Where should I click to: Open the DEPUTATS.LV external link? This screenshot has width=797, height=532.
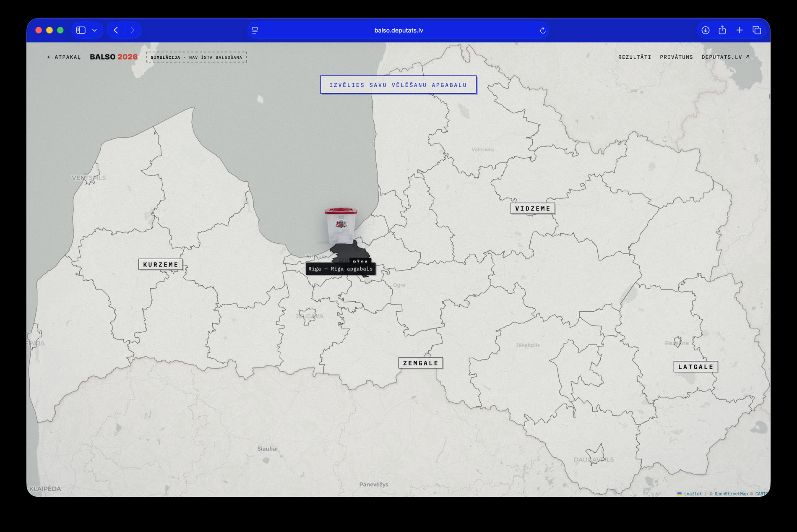click(x=725, y=57)
